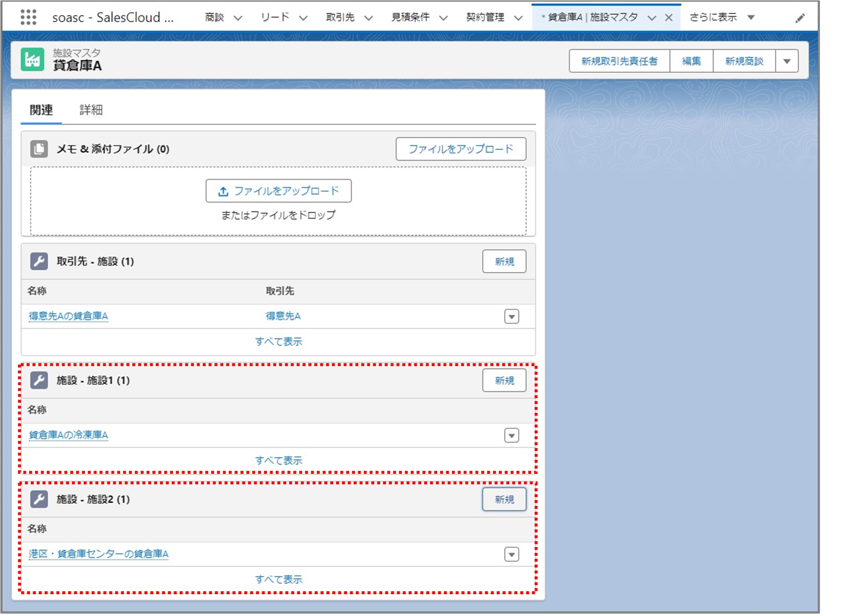Click the 編集 button
The height and width of the screenshot is (616, 850).
pyautogui.click(x=691, y=61)
